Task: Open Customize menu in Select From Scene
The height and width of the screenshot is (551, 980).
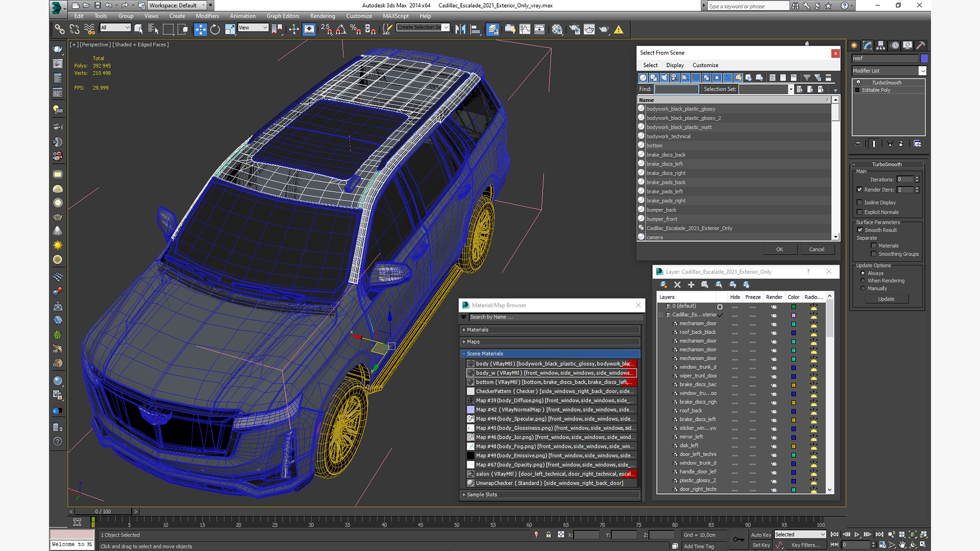Action: pos(705,65)
